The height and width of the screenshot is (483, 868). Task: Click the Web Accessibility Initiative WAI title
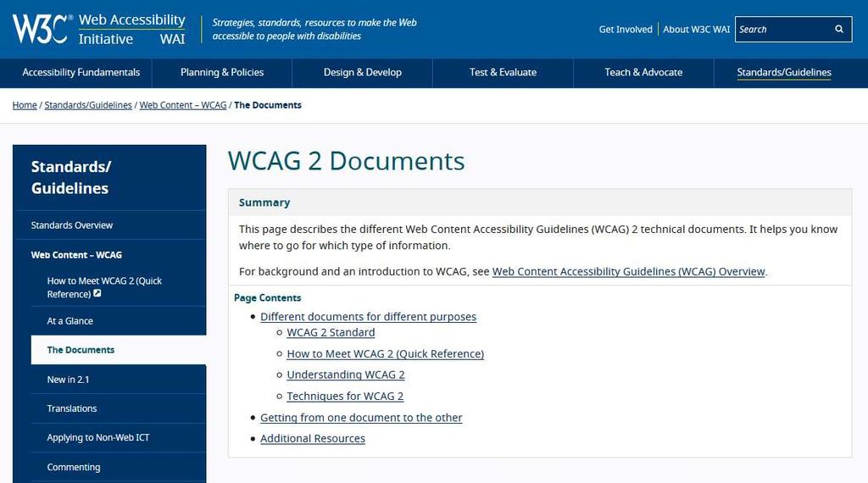point(131,30)
